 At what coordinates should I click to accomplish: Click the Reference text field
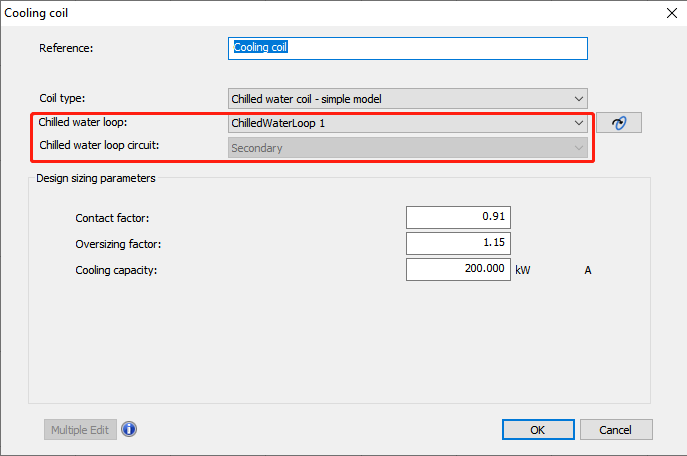click(408, 47)
